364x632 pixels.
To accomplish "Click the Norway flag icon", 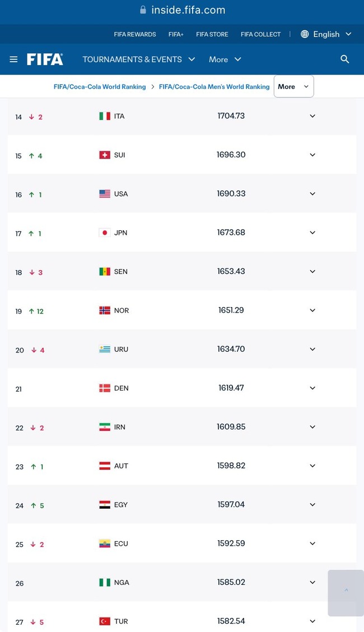I will 105,310.
